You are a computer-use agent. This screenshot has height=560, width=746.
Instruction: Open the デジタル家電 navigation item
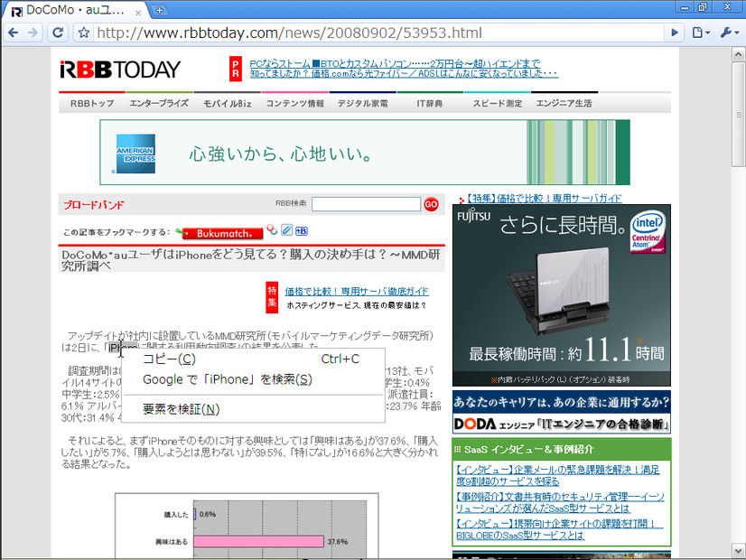[362, 103]
